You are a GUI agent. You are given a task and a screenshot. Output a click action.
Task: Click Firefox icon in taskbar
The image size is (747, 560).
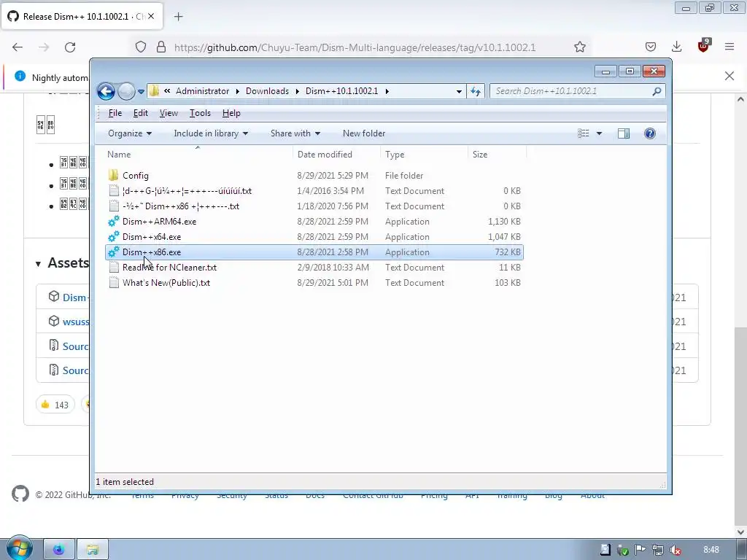pos(59,550)
